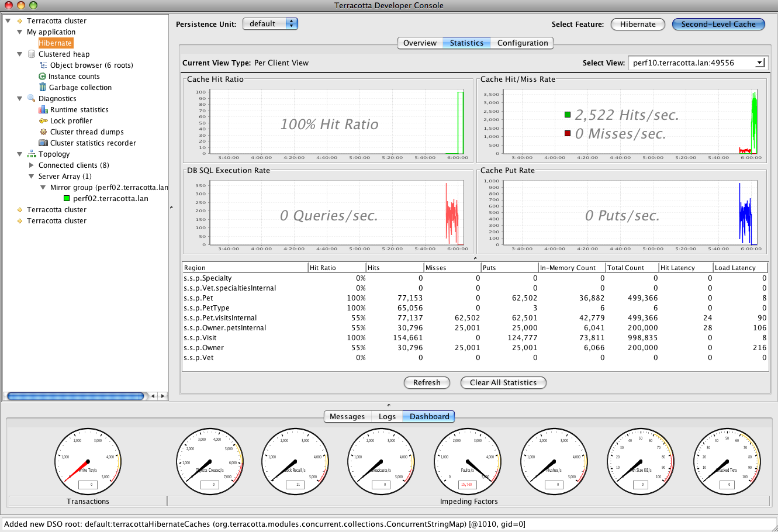Expand Connected clients (8) node
The width and height of the screenshot is (778, 532).
click(32, 165)
